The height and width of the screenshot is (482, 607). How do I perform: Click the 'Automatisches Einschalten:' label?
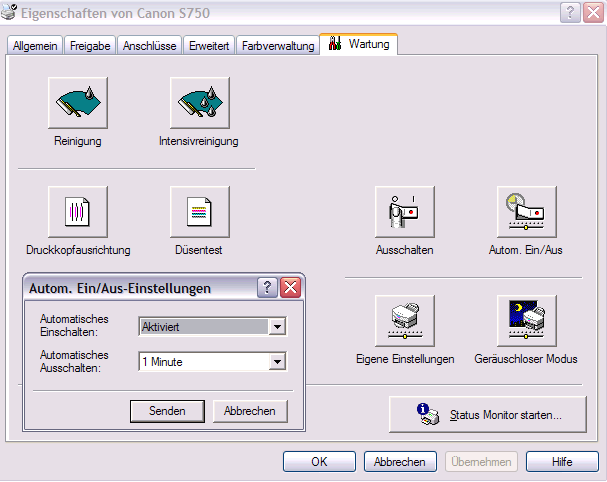(x=74, y=326)
